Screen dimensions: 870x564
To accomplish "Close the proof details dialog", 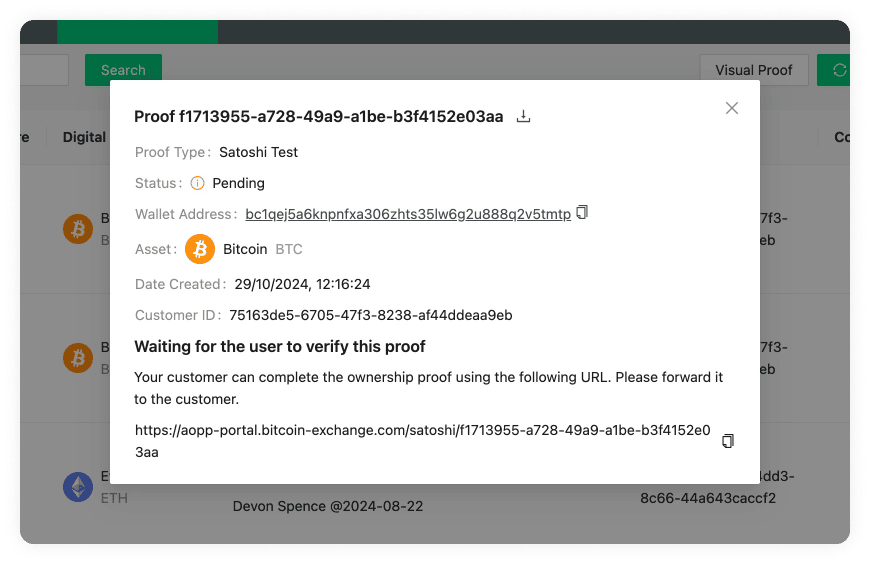I will click(732, 108).
